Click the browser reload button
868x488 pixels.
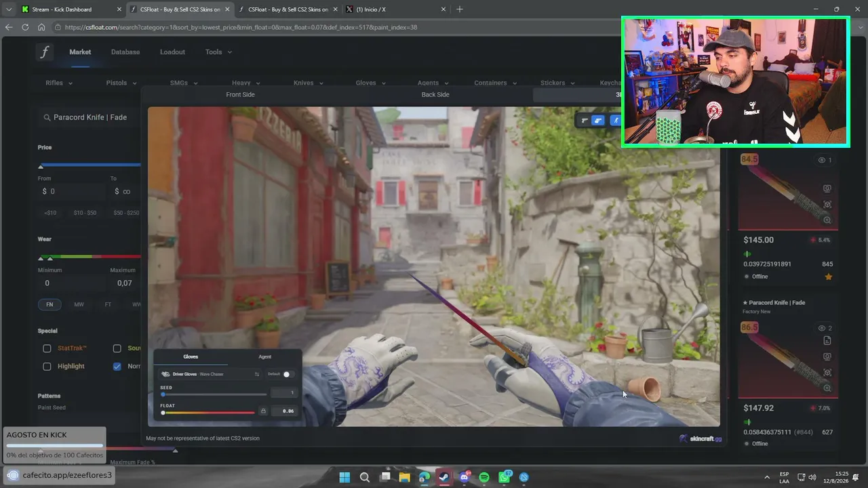click(25, 27)
